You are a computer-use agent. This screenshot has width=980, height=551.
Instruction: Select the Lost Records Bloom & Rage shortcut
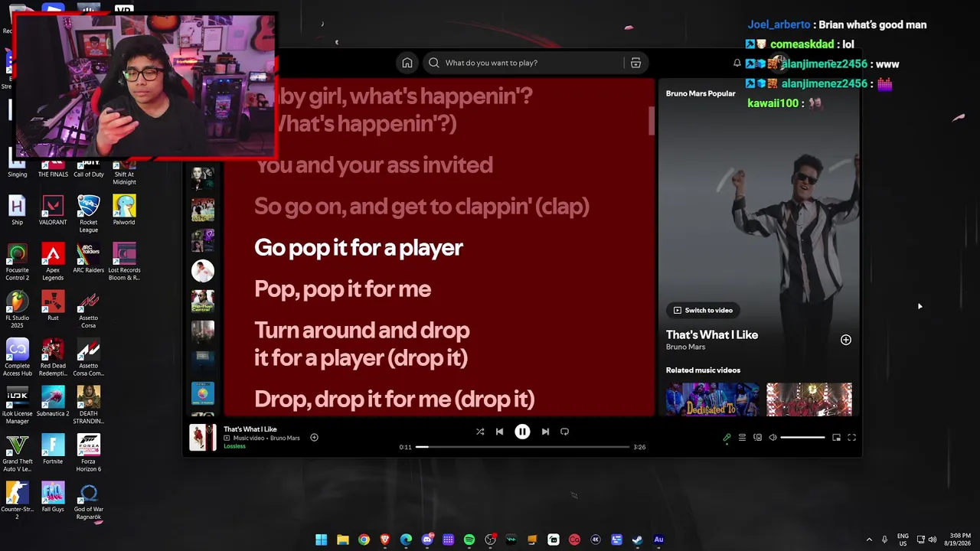[124, 262]
